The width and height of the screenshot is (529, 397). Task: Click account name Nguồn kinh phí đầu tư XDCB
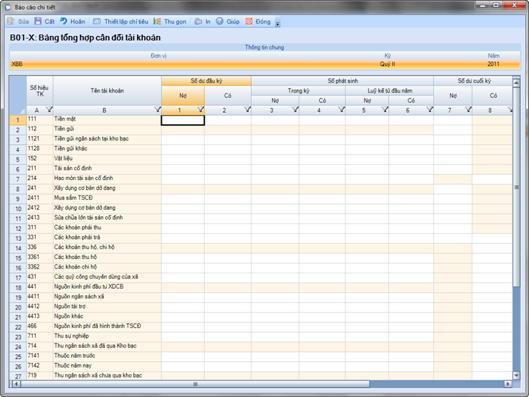[89, 286]
